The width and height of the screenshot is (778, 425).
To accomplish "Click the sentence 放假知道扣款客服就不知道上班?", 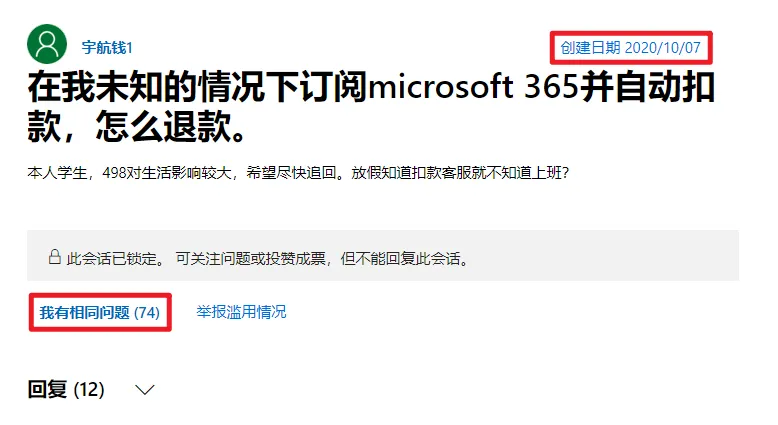I will click(460, 173).
